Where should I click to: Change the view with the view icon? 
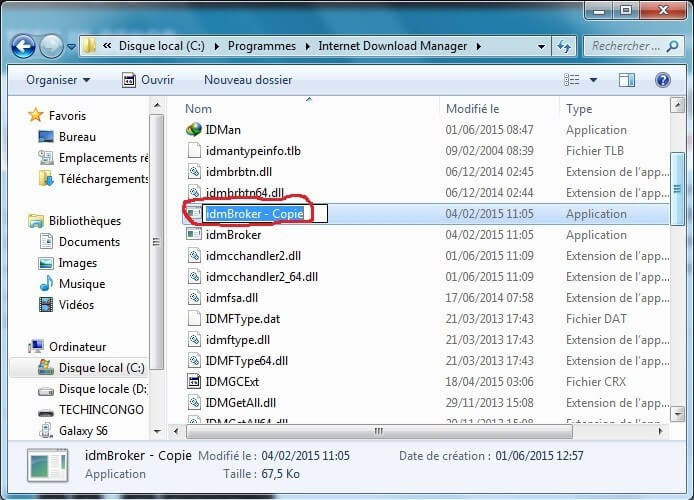click(x=571, y=80)
